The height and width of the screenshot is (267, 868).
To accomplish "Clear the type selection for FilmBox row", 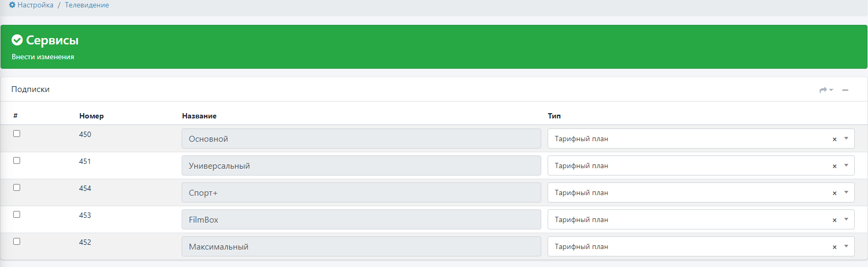I will point(835,220).
